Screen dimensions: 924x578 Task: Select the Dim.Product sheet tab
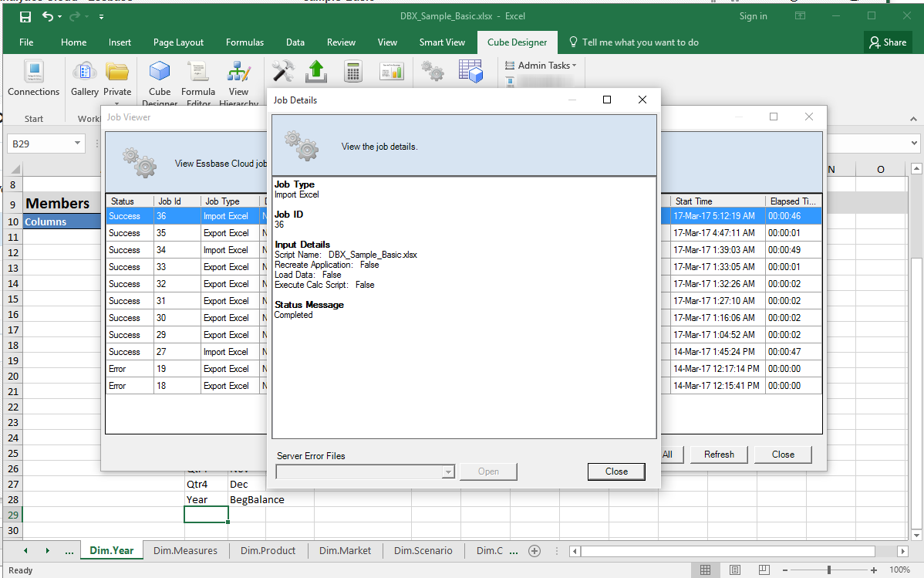pyautogui.click(x=268, y=551)
